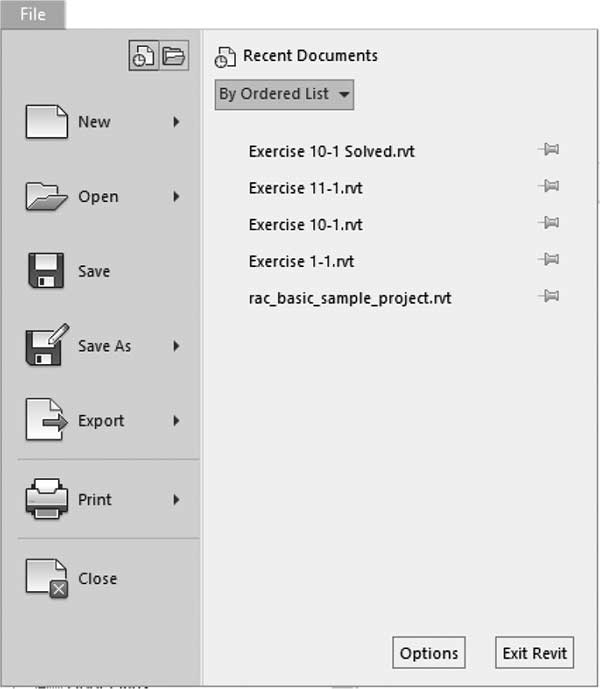Open recent file Exercise 10-1 Solved.rvt
600x689 pixels.
[x=331, y=152]
